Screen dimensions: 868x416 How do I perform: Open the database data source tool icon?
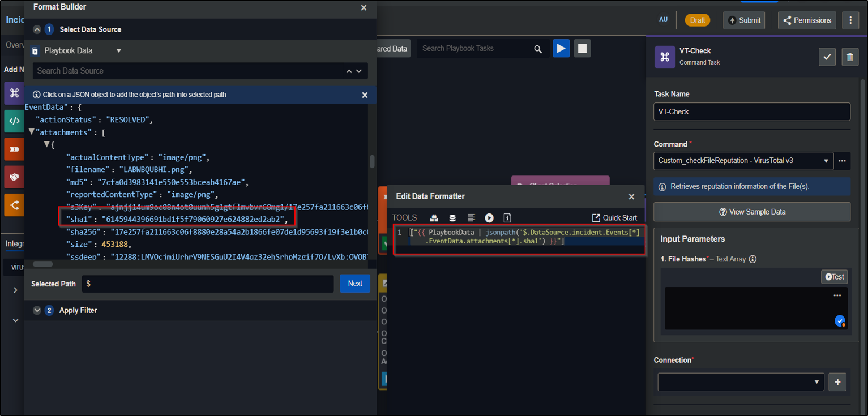[x=452, y=218]
